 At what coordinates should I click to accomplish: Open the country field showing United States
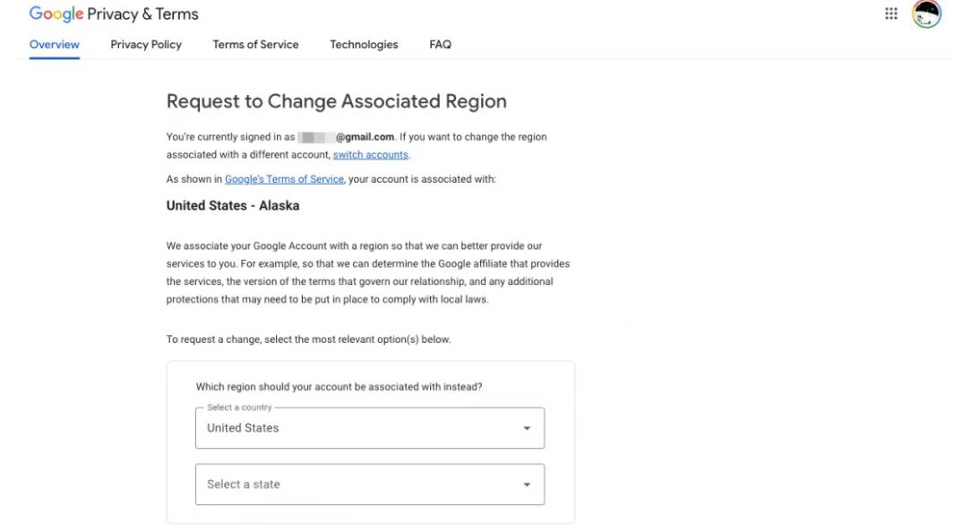pyautogui.click(x=358, y=428)
